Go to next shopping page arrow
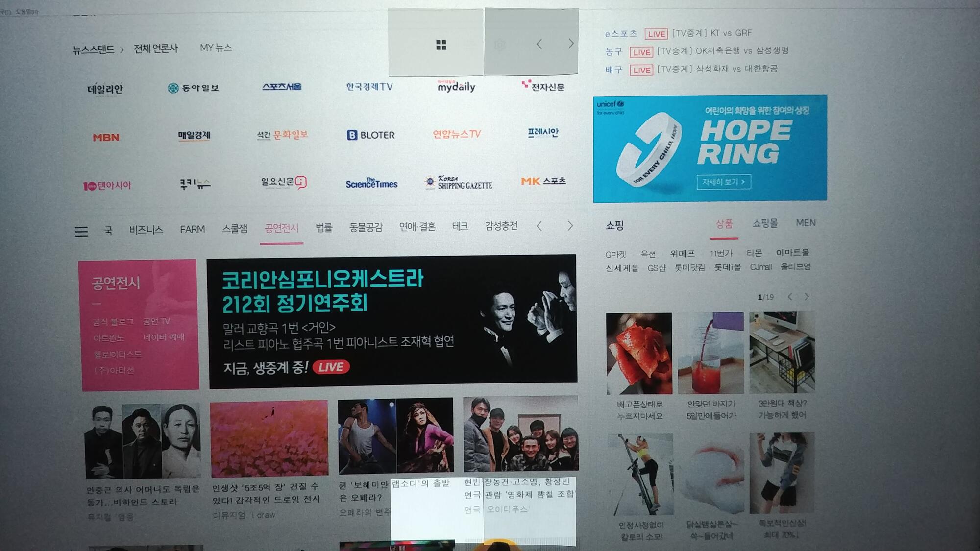 (807, 297)
